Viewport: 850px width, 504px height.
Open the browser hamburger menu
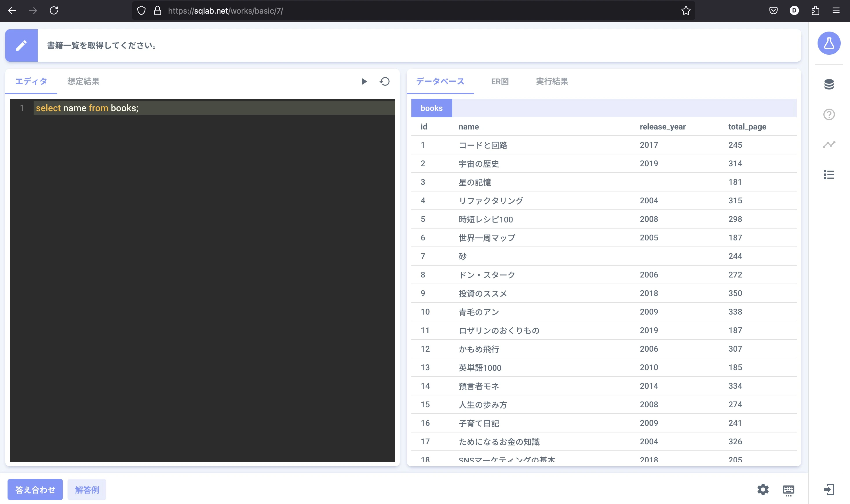coord(836,11)
